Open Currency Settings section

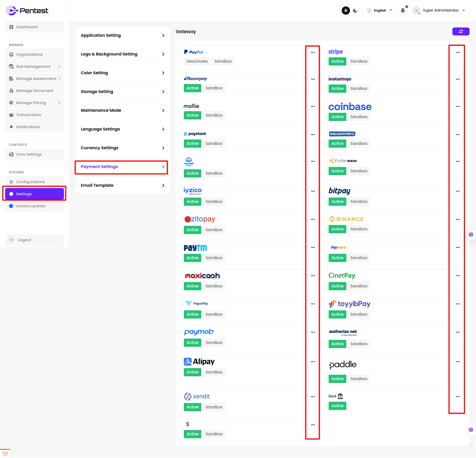(x=122, y=148)
